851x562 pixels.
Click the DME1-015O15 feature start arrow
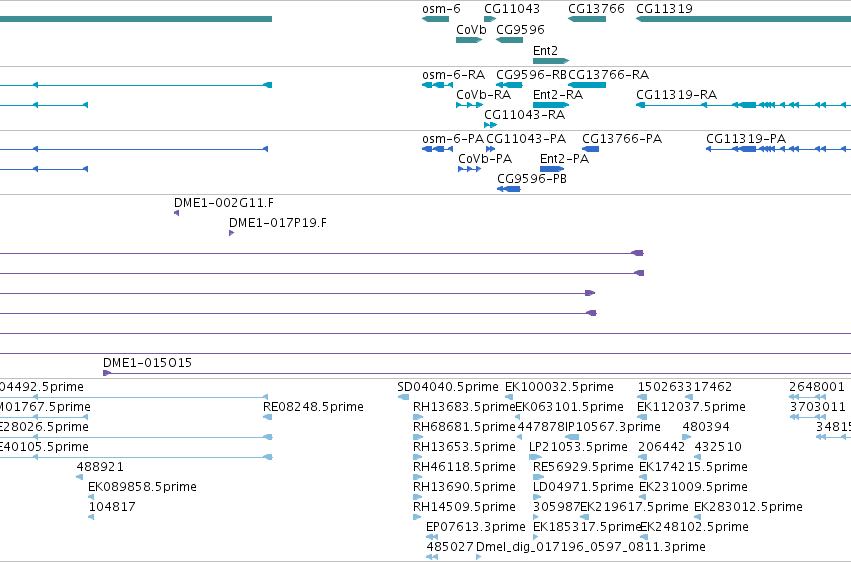pos(107,373)
